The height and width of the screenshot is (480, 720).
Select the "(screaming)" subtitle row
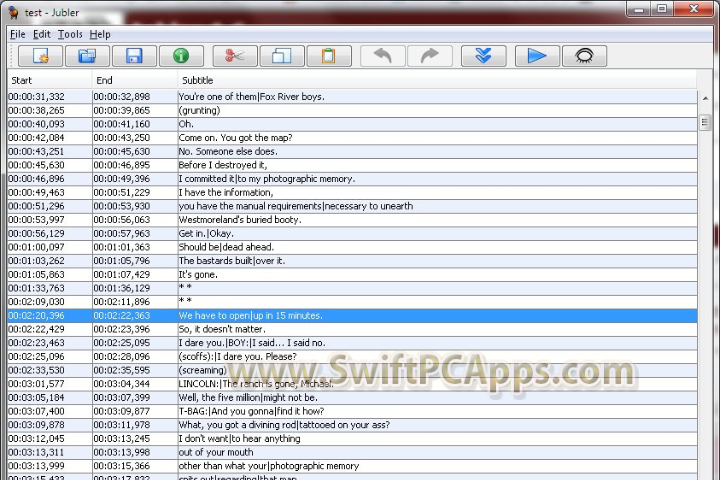click(x=352, y=370)
